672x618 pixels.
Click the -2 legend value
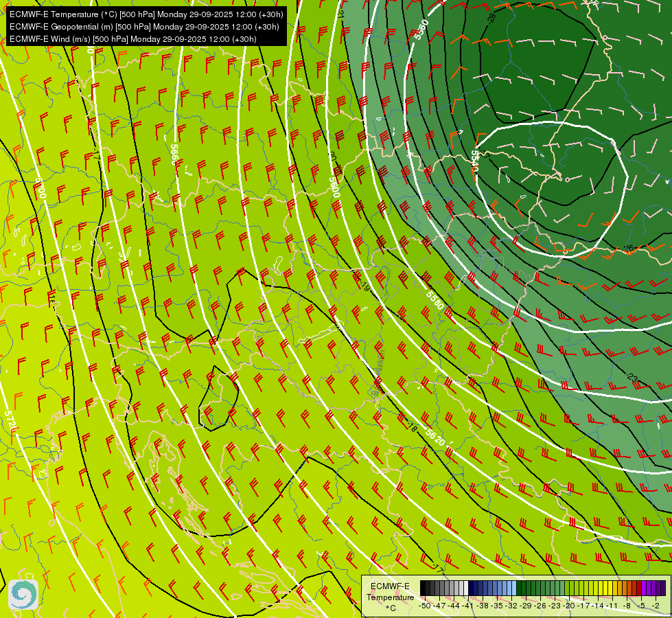[x=656, y=606]
